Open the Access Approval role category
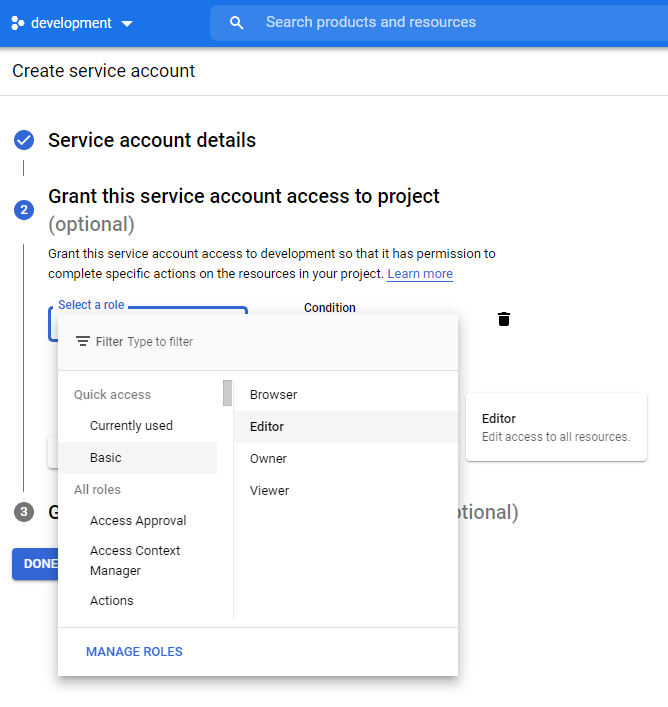 click(137, 521)
